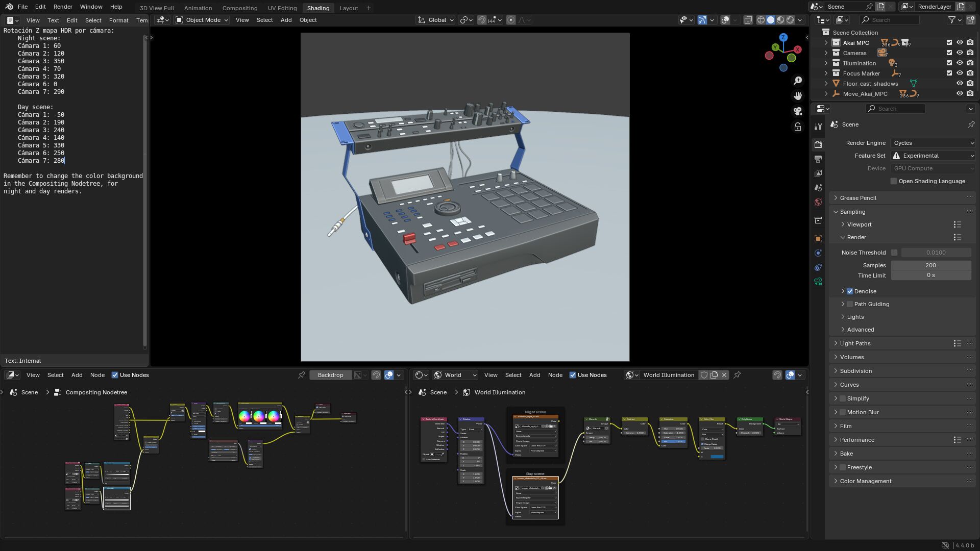
Task: Exclude Focus Marker collection from view layer
Action: (949, 73)
